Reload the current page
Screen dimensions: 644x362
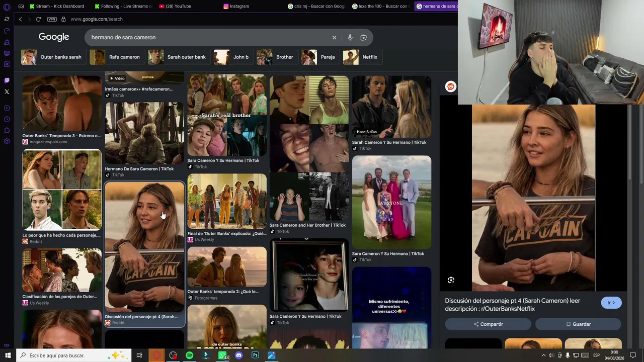pyautogui.click(x=38, y=19)
